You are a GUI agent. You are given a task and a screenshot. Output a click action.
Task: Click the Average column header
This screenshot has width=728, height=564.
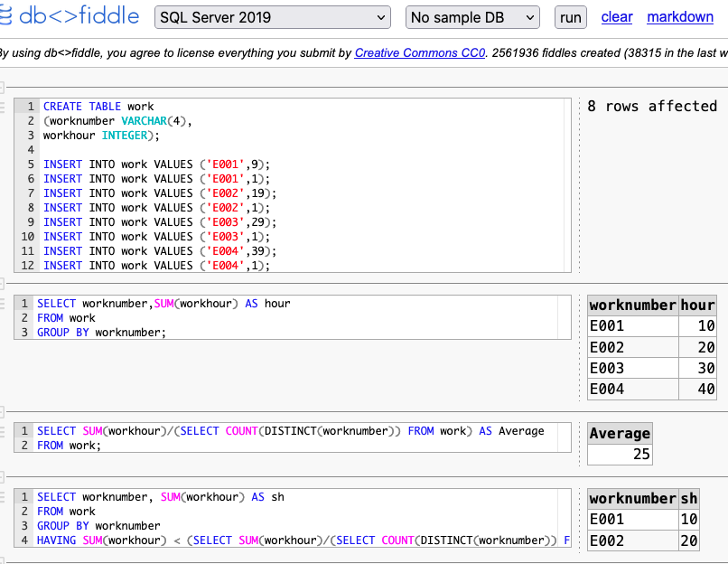coord(620,434)
